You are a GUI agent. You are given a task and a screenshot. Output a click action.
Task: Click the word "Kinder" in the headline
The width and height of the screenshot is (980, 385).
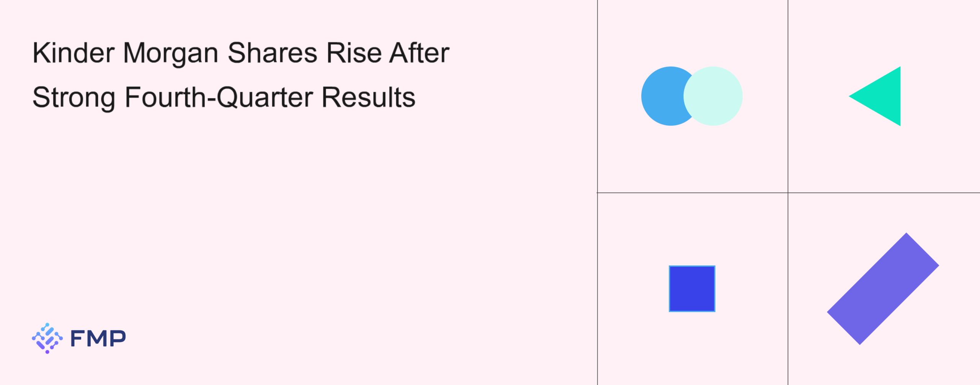coord(73,53)
